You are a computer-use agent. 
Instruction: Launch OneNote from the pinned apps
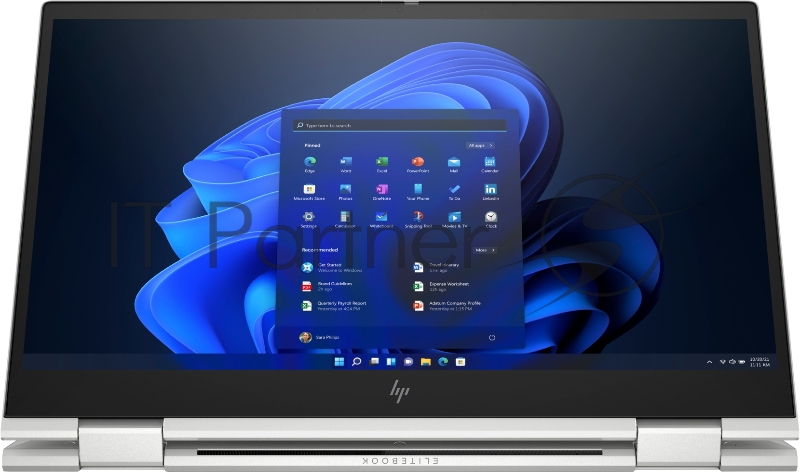pos(381,190)
